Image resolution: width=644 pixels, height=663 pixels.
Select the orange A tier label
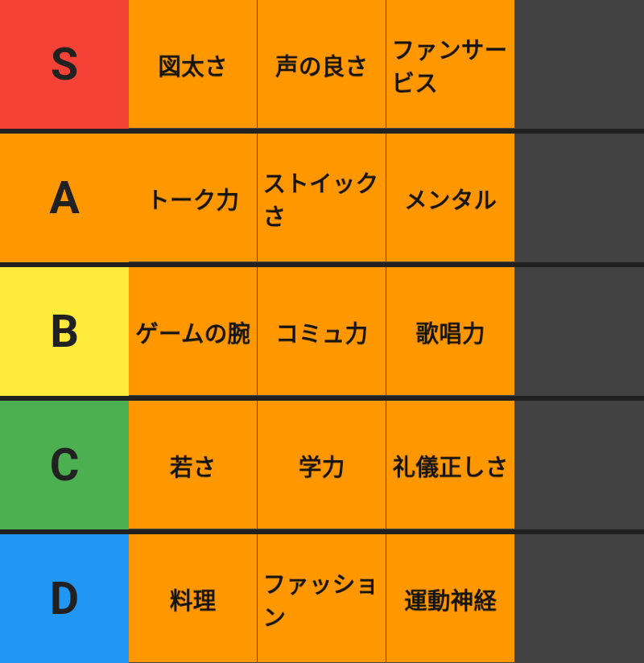point(64,197)
